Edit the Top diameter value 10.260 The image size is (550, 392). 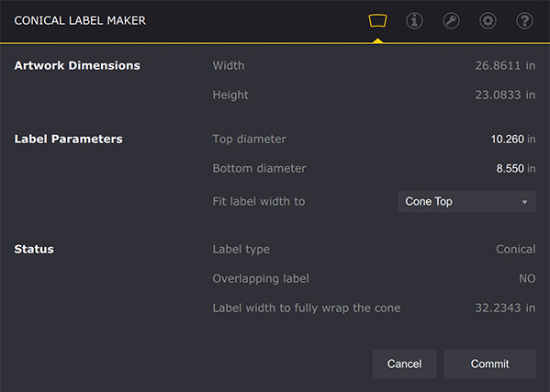point(507,140)
